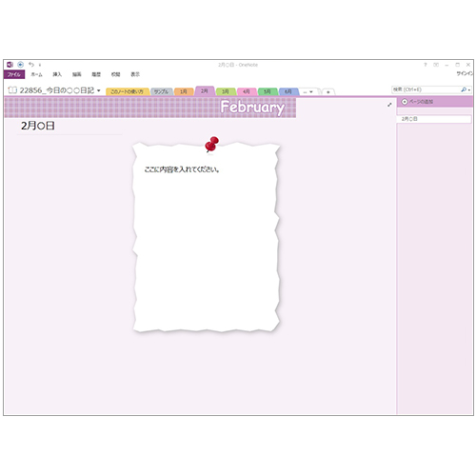Minimize the OneNote window
Screen dimensions: 476x476
click(x=446, y=65)
